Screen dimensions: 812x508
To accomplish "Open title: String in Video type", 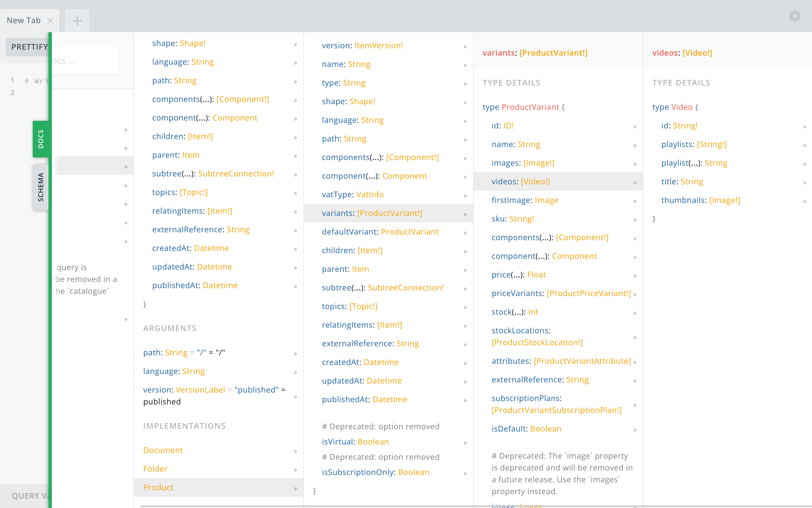I will (x=728, y=182).
